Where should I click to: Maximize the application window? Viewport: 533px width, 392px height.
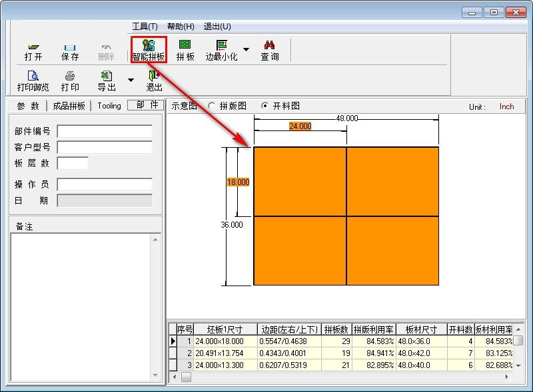(494, 13)
